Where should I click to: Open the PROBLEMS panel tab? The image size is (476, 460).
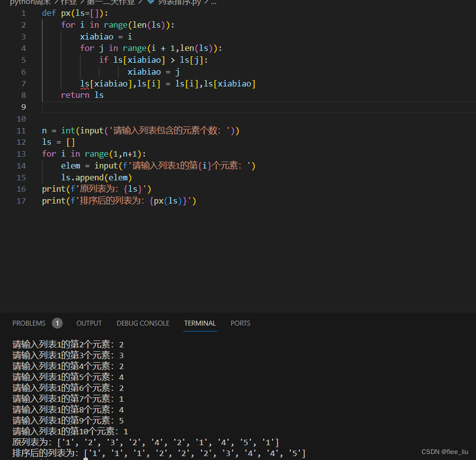(x=29, y=323)
